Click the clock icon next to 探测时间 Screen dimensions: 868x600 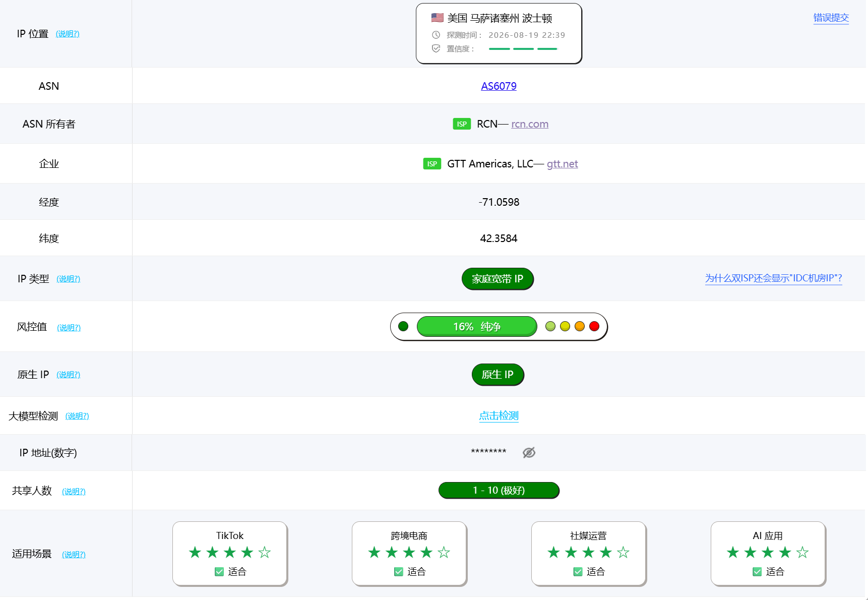[436, 35]
